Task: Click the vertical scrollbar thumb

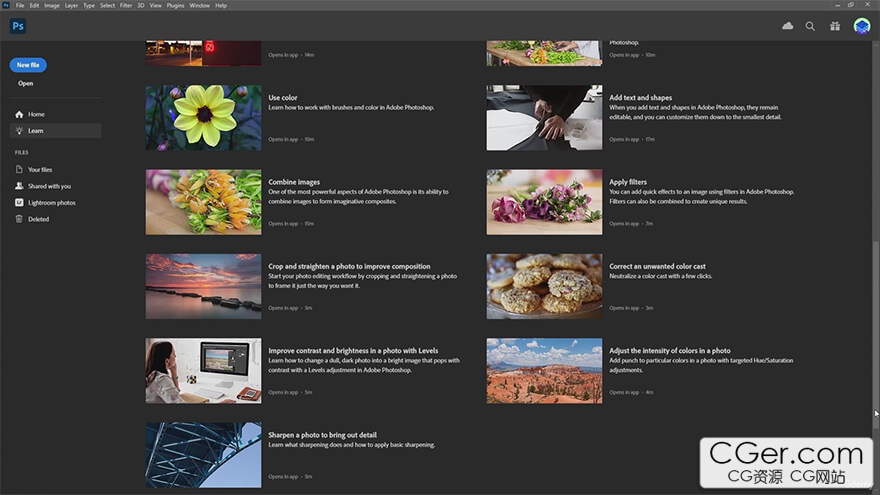Action: [x=876, y=335]
